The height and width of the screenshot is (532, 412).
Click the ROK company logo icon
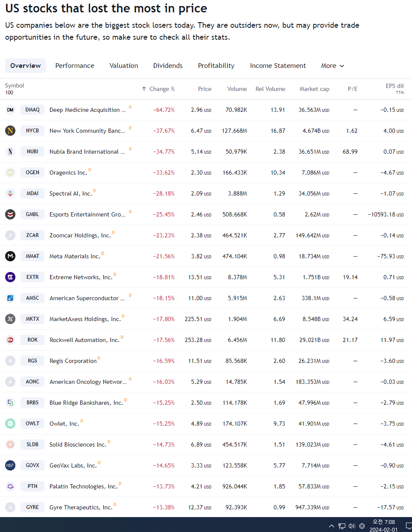[10, 340]
